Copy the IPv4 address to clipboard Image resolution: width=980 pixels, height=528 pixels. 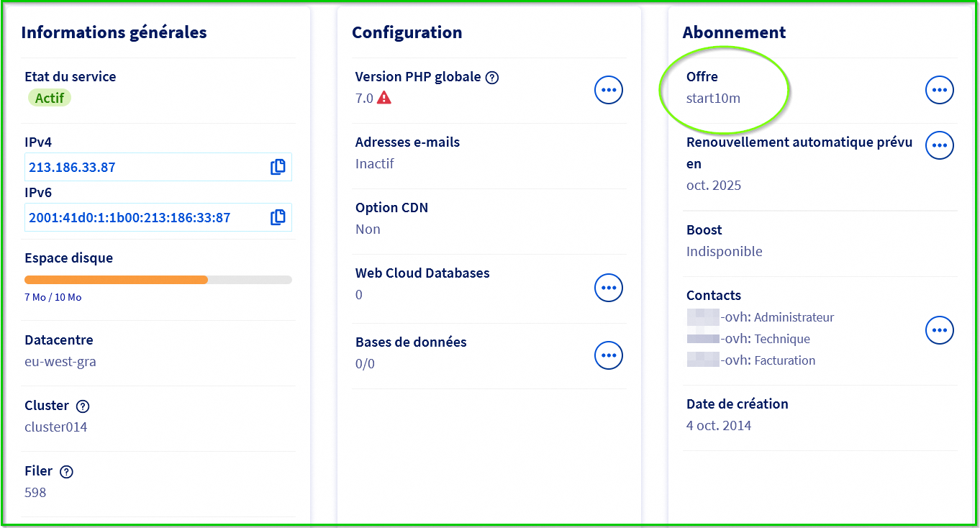(278, 167)
